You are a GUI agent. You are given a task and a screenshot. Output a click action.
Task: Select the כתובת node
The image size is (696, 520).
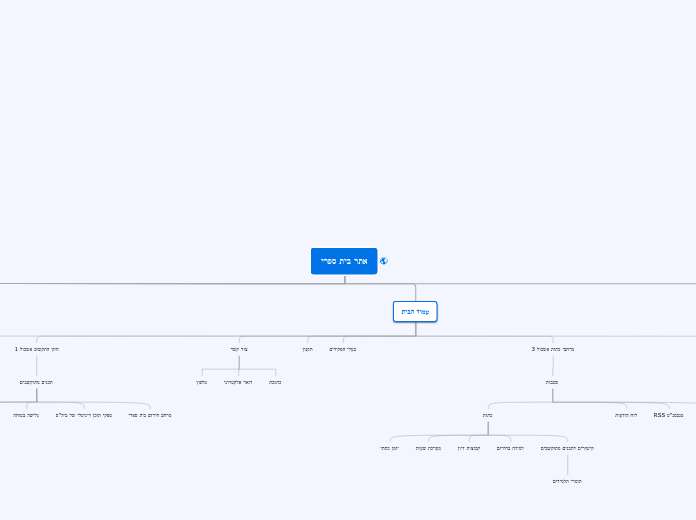pyautogui.click(x=275, y=382)
